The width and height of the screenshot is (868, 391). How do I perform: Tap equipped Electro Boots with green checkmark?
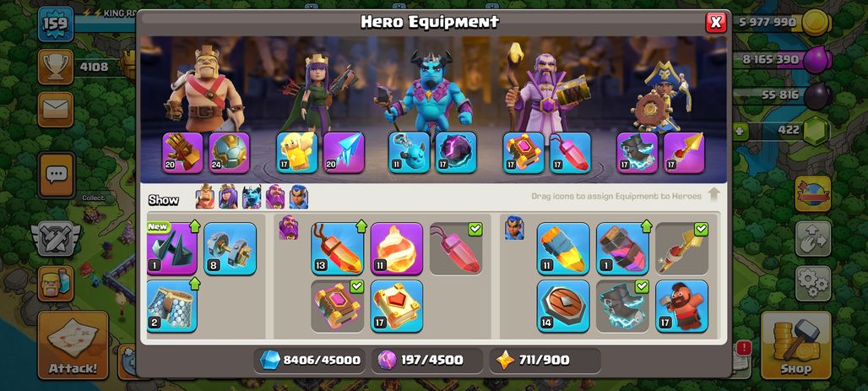coord(622,306)
